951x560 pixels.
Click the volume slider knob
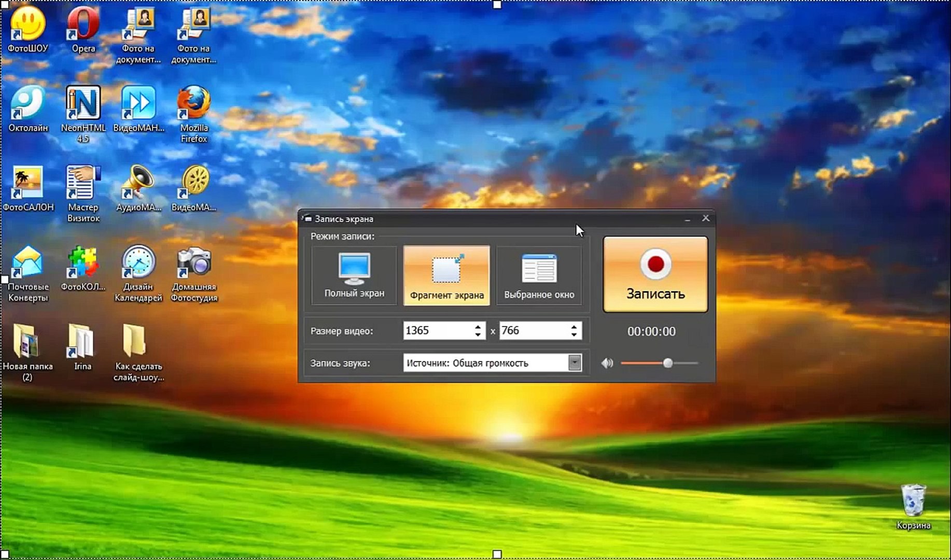pos(668,363)
